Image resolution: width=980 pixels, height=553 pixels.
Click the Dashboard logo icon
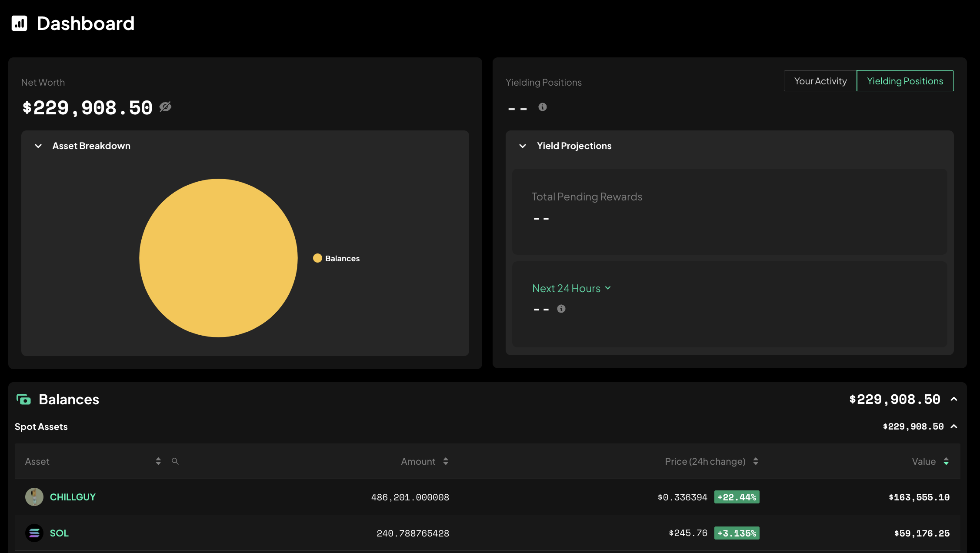pyautogui.click(x=19, y=23)
